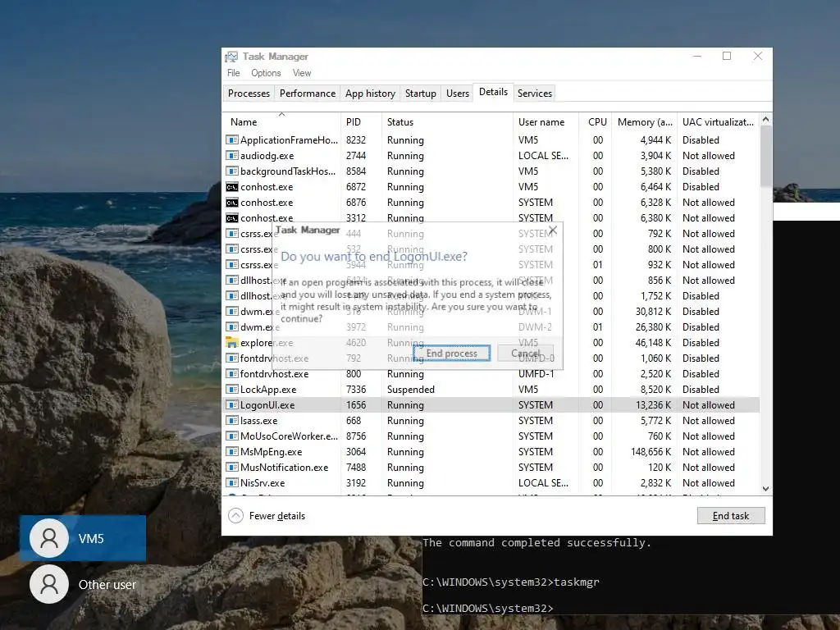Click the LockApp.exe process icon
The height and width of the screenshot is (630, 840).
pyautogui.click(x=231, y=390)
